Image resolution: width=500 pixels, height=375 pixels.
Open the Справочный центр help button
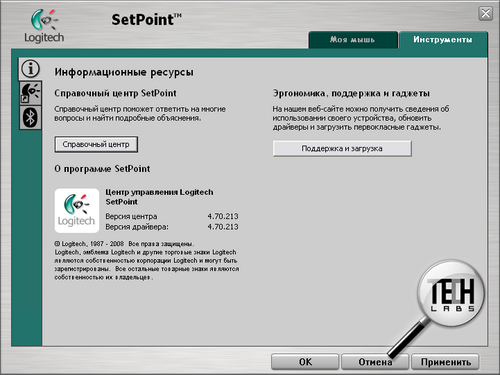point(96,144)
